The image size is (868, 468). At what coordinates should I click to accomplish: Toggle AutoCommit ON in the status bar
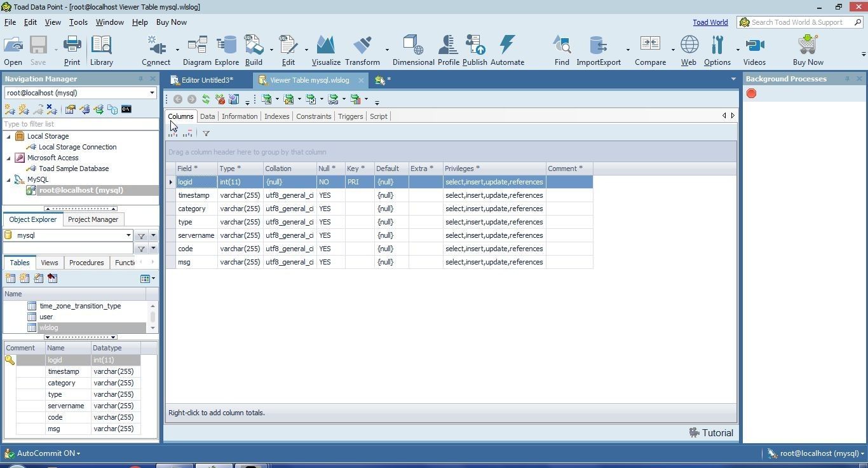[43, 453]
